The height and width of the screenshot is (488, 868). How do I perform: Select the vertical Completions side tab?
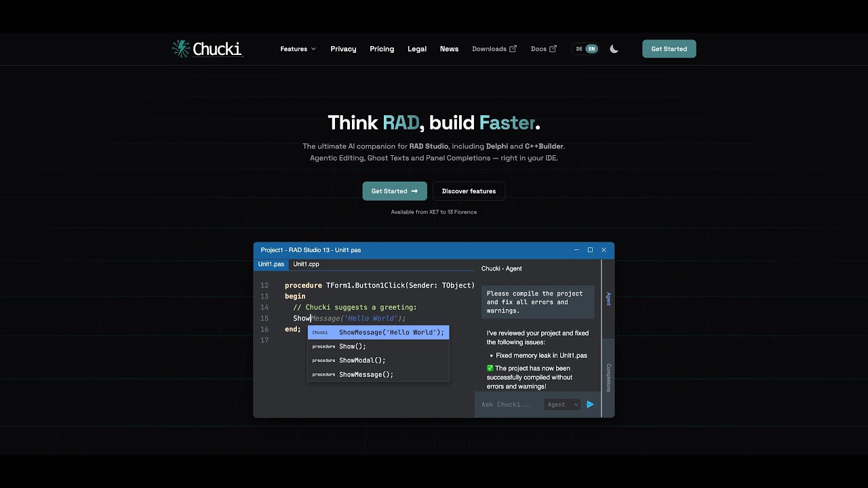[608, 378]
